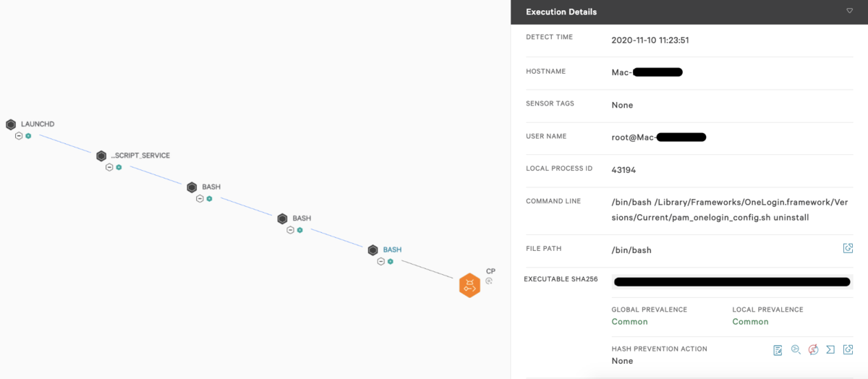Click teal indicator under highlighted blue BASH node
868x379 pixels.
coord(390,261)
